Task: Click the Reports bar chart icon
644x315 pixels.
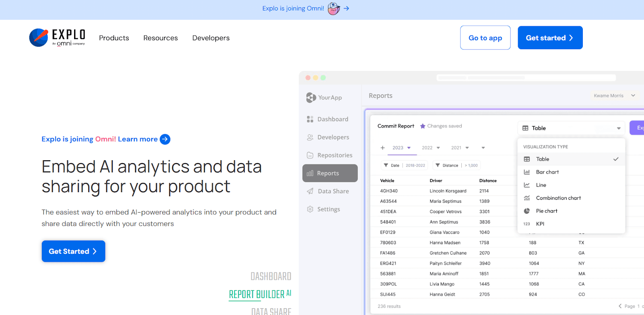Action: pos(310,173)
